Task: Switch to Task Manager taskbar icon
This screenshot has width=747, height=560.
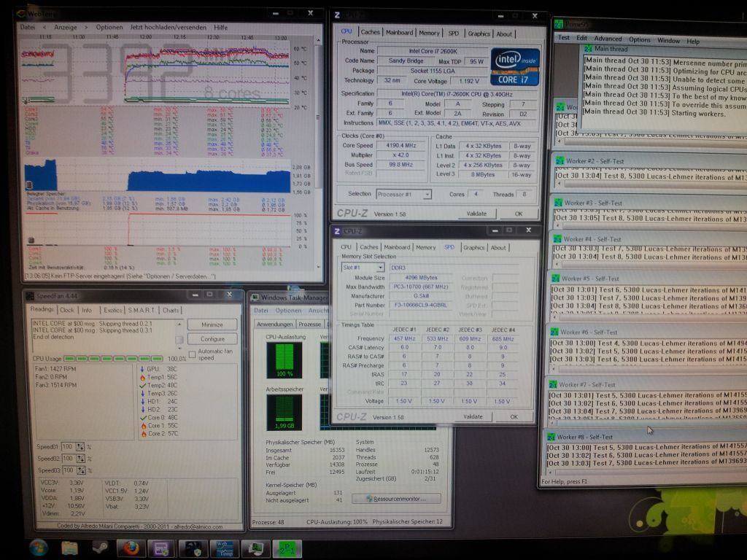Action: (256, 548)
